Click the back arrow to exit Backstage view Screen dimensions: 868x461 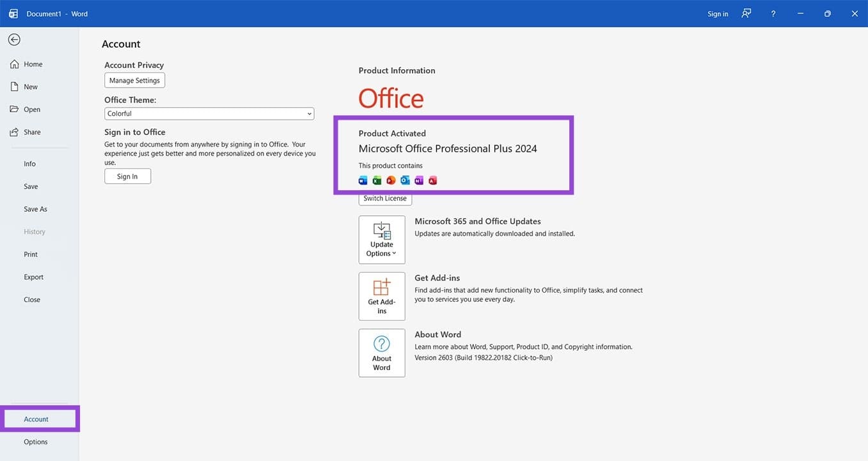click(x=13, y=39)
